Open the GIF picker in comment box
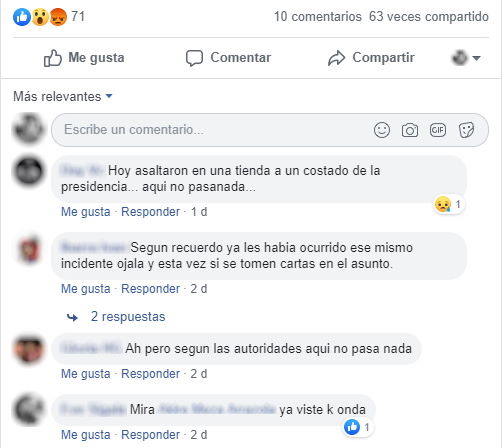 click(x=438, y=130)
